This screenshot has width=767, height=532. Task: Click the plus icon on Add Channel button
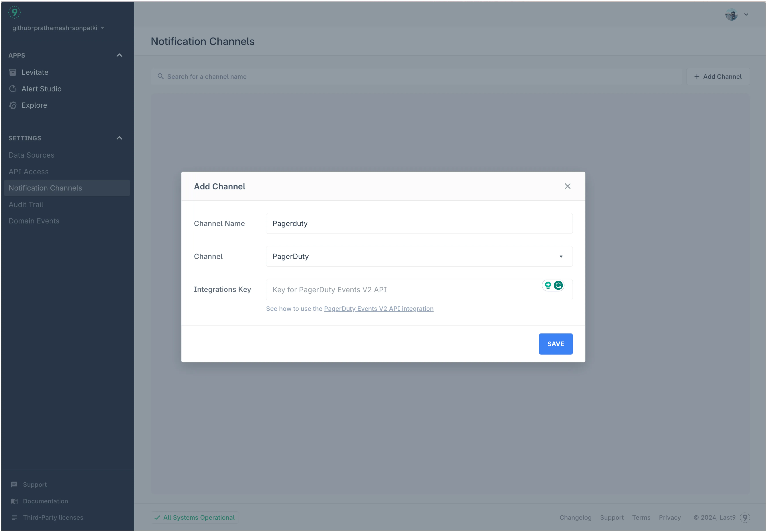pyautogui.click(x=697, y=77)
